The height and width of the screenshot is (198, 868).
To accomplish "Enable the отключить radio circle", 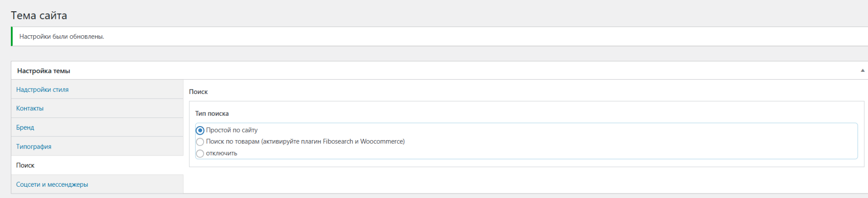I will click(200, 154).
